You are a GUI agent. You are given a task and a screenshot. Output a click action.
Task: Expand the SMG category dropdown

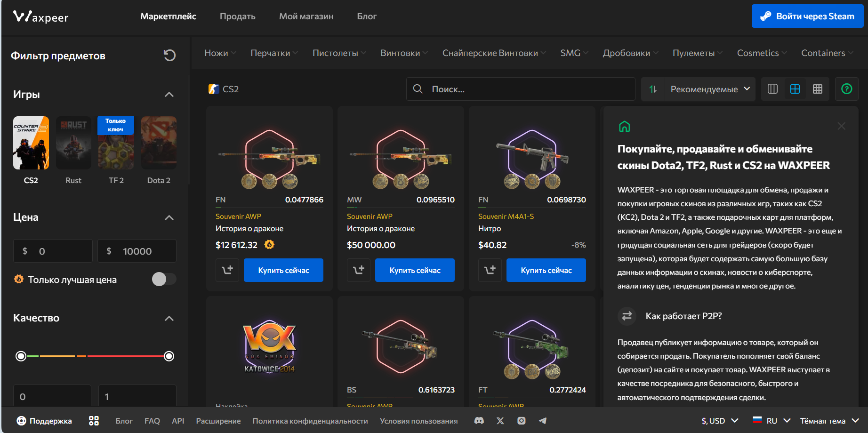pyautogui.click(x=574, y=53)
